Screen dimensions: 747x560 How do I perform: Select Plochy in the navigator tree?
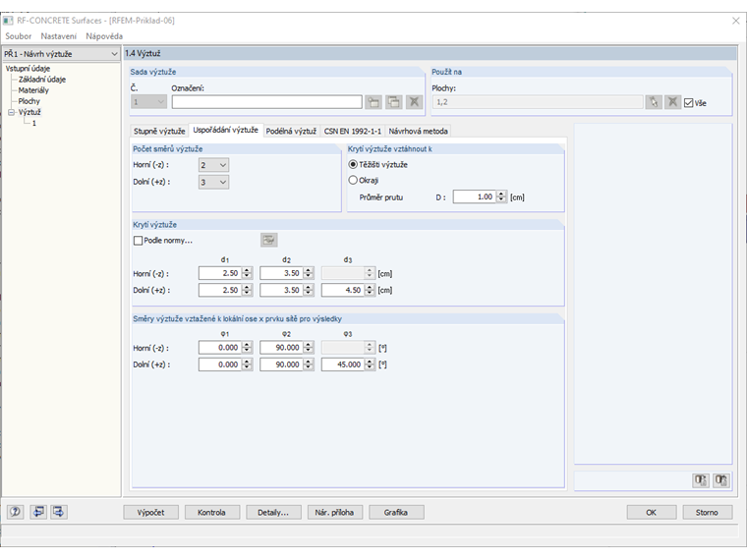tap(29, 101)
